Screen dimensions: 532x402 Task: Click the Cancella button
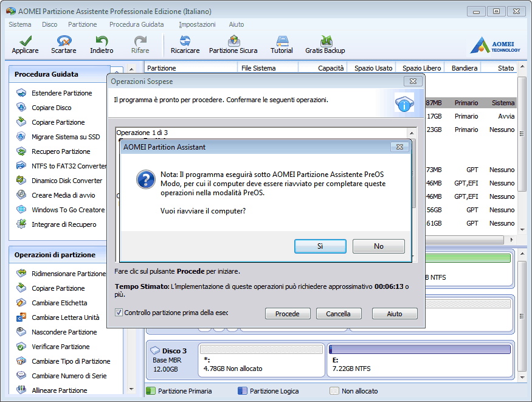coord(339,314)
